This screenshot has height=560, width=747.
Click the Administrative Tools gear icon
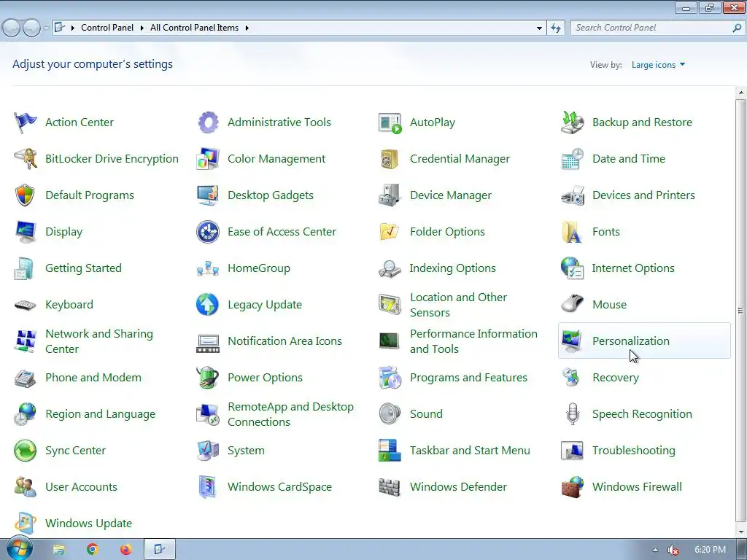click(208, 122)
